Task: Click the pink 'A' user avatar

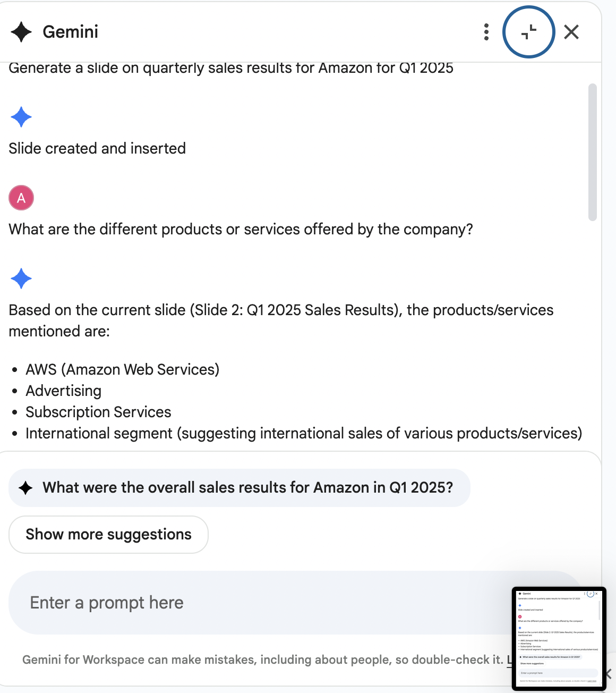Action: point(21,198)
